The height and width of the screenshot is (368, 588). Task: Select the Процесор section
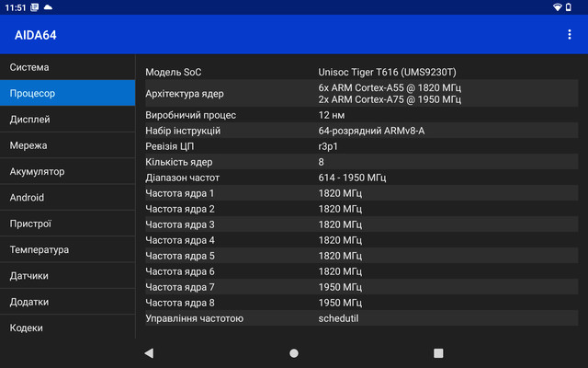(x=67, y=93)
